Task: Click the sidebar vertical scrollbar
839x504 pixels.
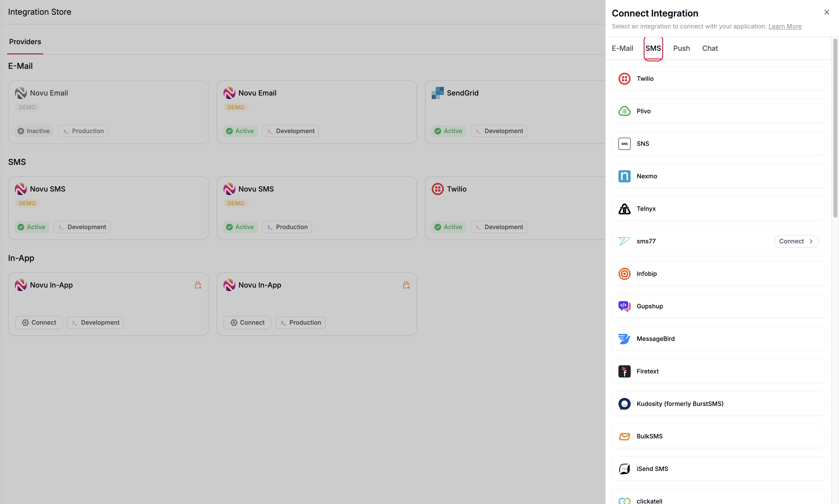Action: [x=835, y=129]
